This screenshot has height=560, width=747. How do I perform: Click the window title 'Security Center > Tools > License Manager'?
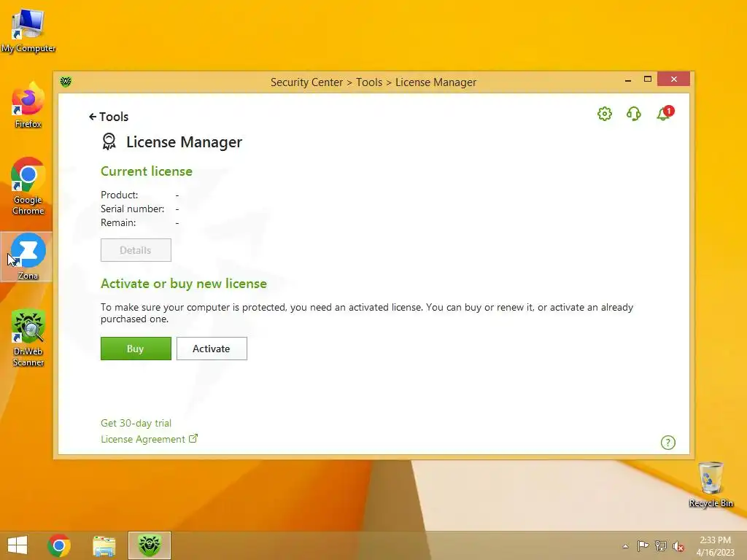point(373,82)
